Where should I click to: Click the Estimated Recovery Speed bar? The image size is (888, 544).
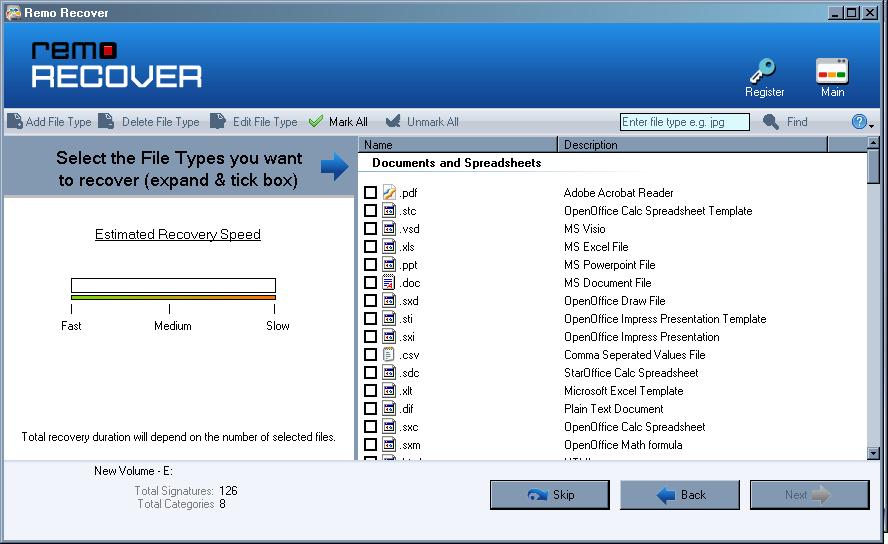pos(173,285)
